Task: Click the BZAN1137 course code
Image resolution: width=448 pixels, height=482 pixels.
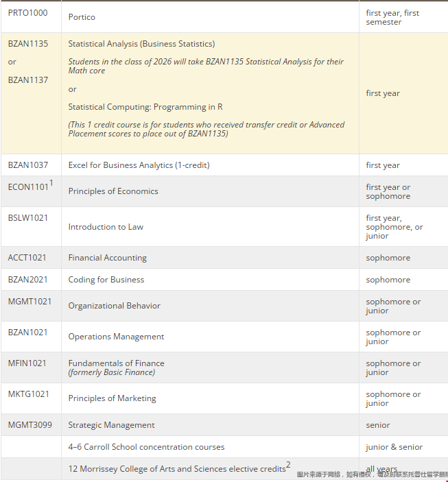Action: [x=28, y=80]
